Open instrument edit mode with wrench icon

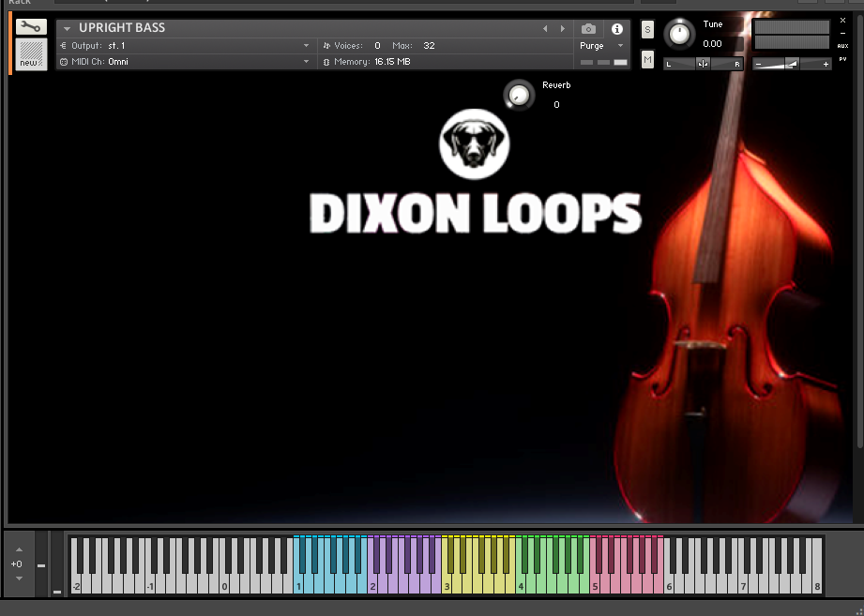tap(31, 27)
